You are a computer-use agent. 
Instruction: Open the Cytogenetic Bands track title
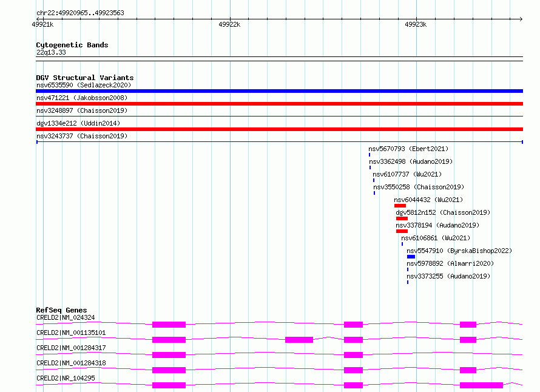(72, 45)
